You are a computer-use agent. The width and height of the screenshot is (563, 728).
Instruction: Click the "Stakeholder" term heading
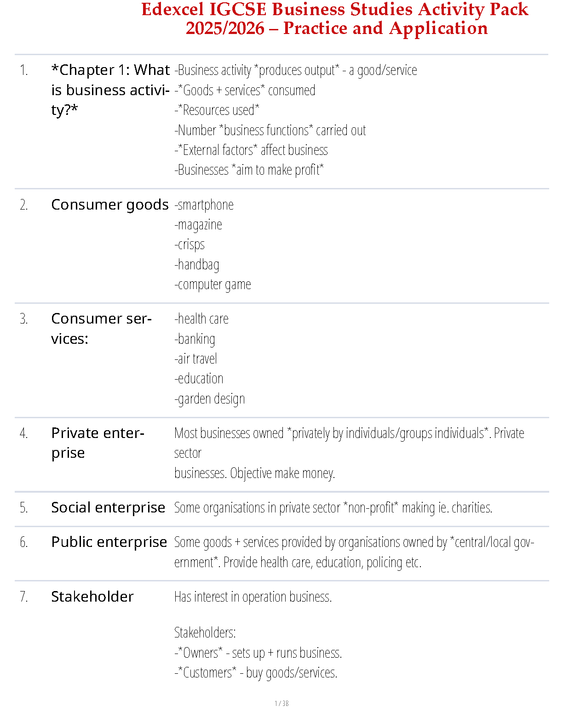(92, 597)
